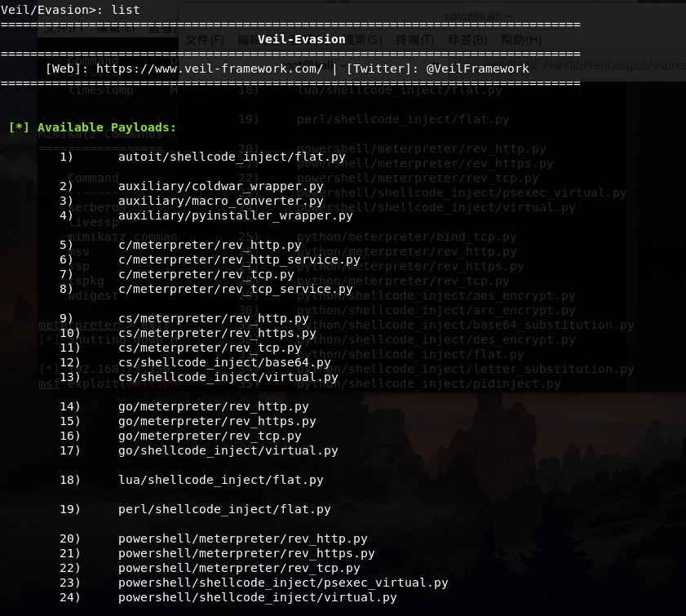This screenshot has height=616, width=686.
Task: Open the 帮助(H) help menu
Action: pyautogui.click(x=520, y=40)
